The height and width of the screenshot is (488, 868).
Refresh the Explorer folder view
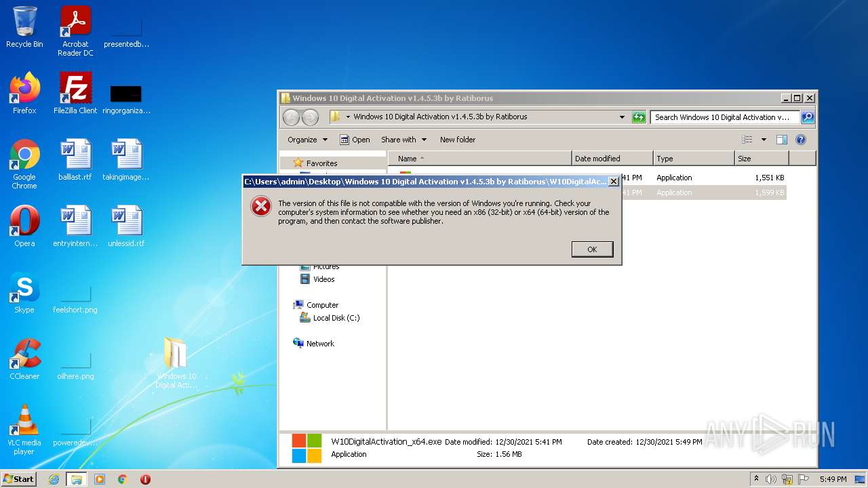tap(638, 117)
